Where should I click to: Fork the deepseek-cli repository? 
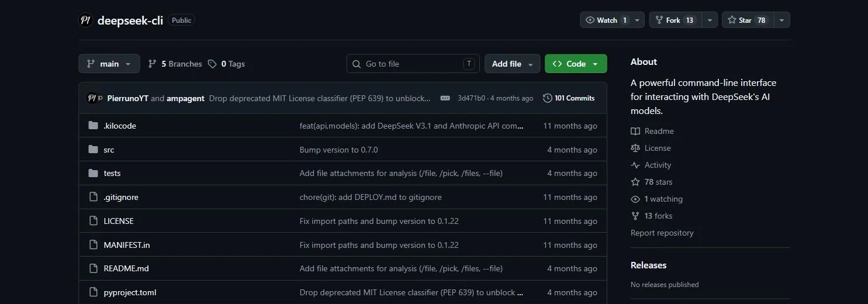(x=675, y=20)
